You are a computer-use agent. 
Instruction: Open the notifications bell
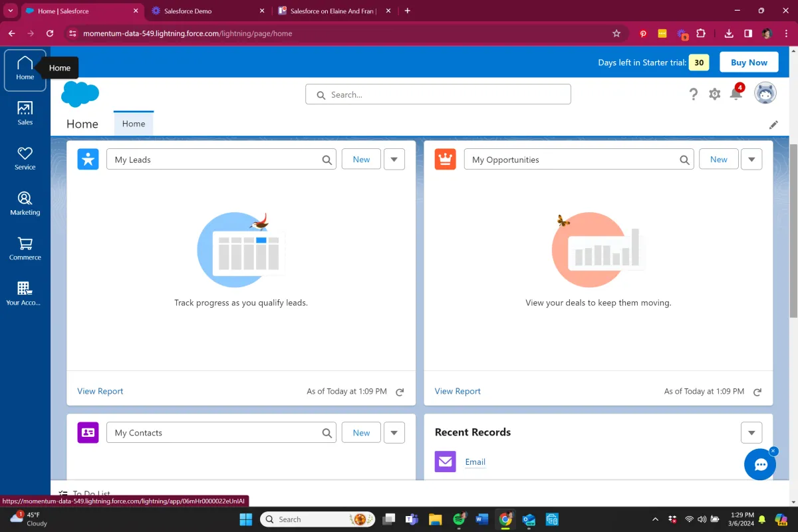[x=735, y=94]
